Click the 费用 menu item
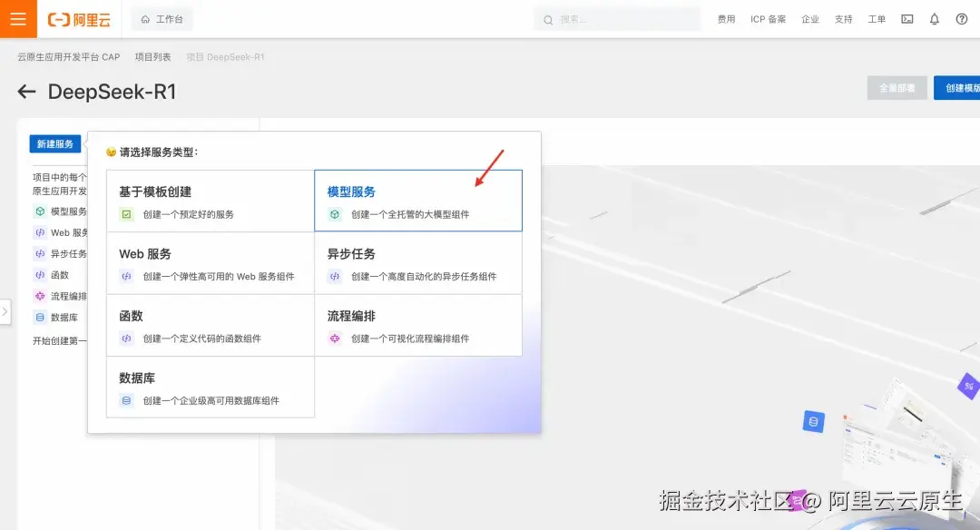Viewport: 980px width, 530px height. click(x=726, y=20)
